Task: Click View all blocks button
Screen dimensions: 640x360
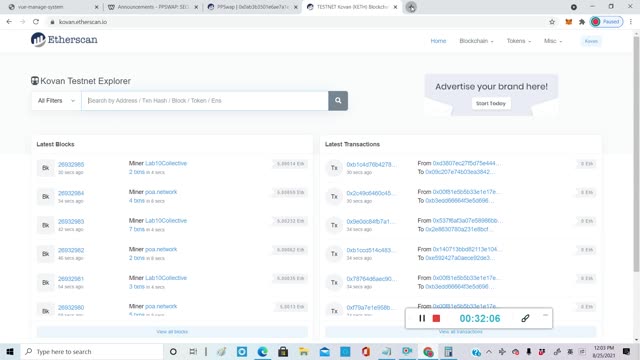Action: tap(172, 331)
